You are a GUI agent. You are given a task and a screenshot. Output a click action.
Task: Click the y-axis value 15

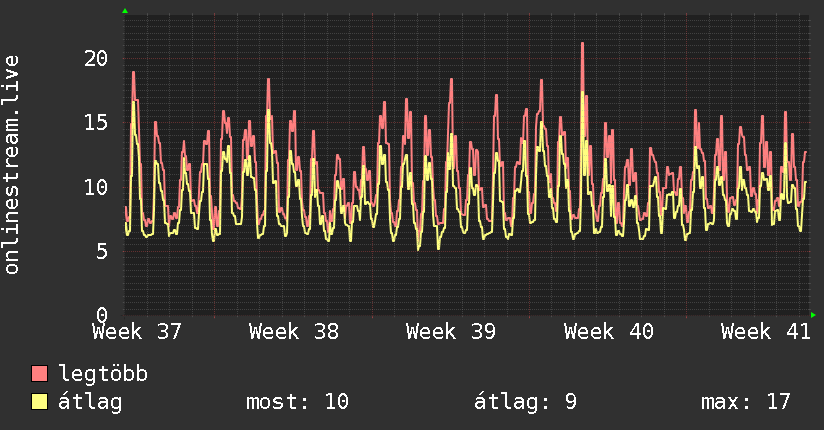[96, 122]
